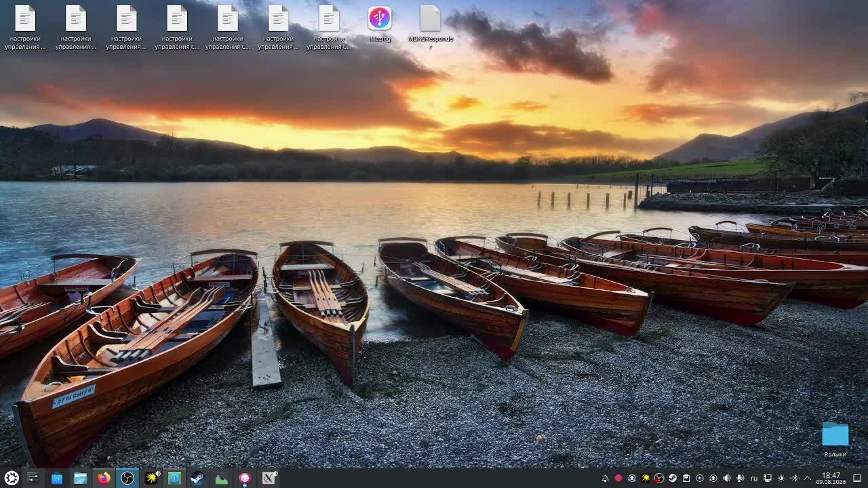This screenshot has height=488, width=868.
Task: Open the green mountain graph taskbar app
Action: pyautogui.click(x=221, y=478)
